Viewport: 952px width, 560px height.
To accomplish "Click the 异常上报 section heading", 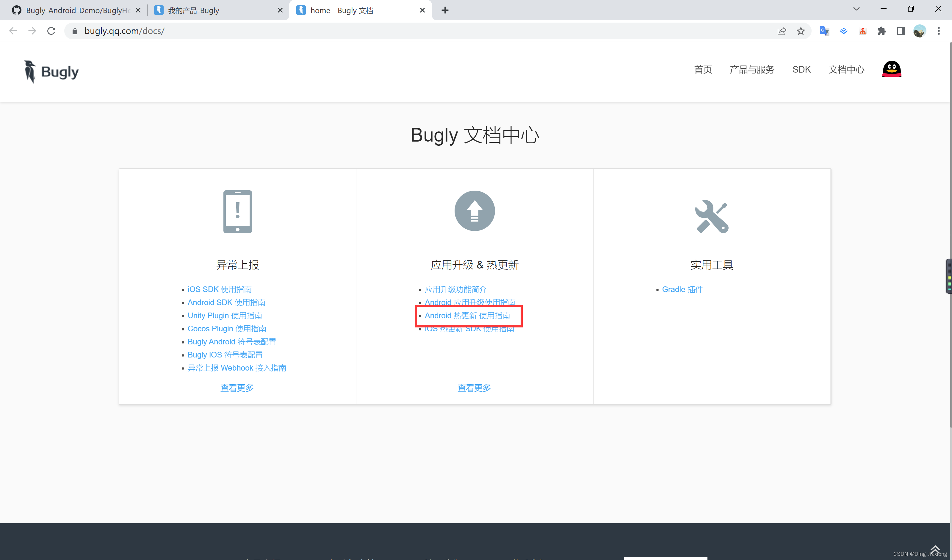I will (x=237, y=265).
